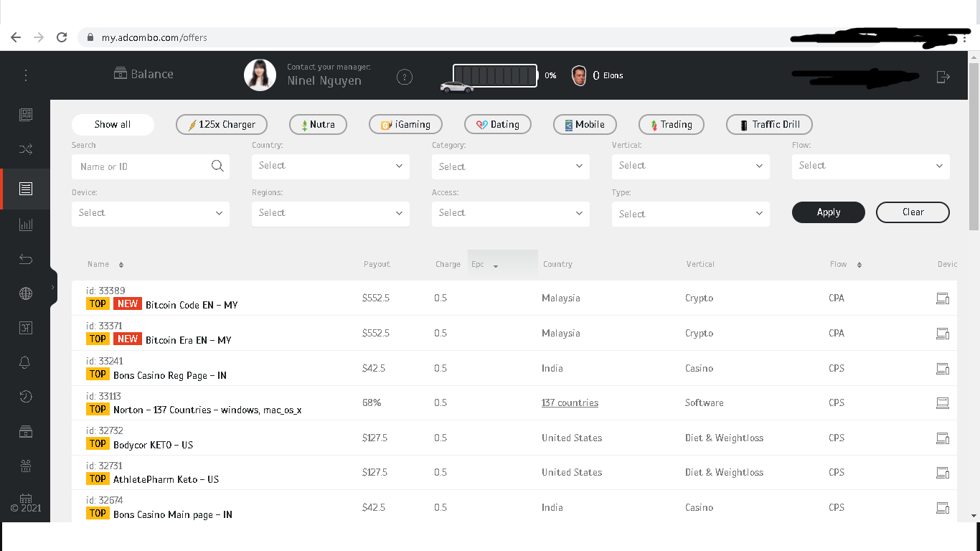Click the manager's profile photo
This screenshot has width=980, height=551.
click(260, 75)
